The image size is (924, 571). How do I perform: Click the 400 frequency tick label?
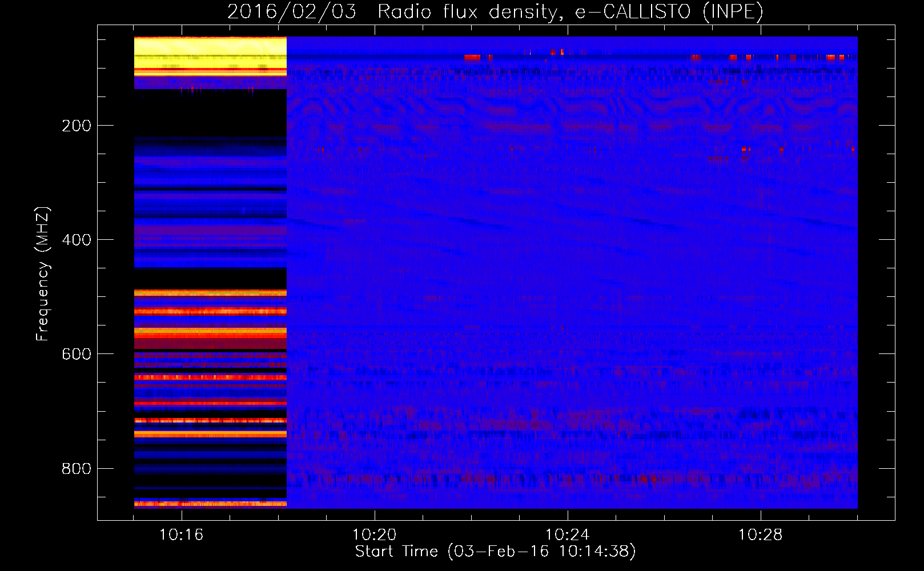pos(77,240)
